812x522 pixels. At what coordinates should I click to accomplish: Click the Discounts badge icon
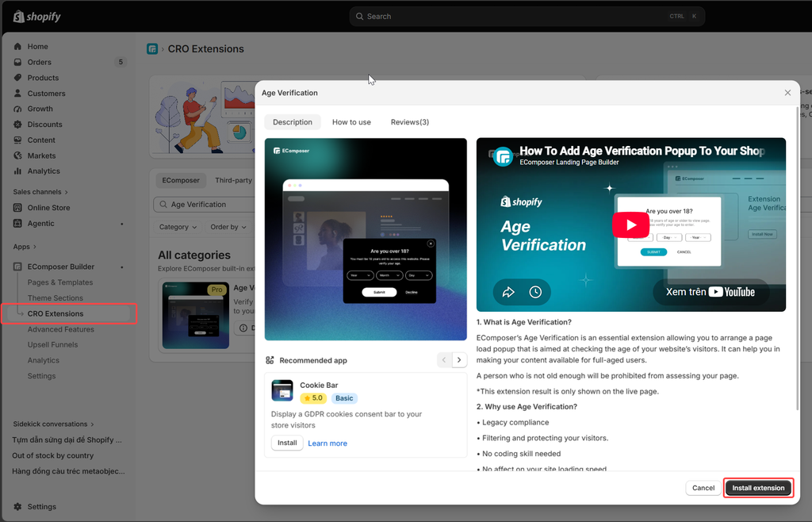tap(17, 125)
